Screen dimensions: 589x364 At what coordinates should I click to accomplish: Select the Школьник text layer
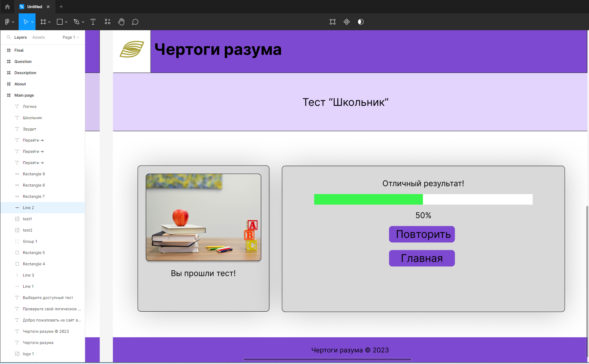coord(43,118)
